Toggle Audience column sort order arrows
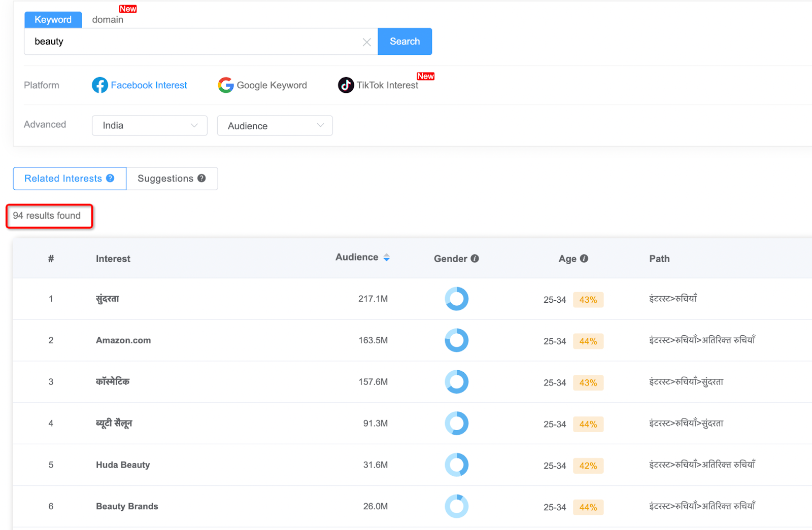 387,257
